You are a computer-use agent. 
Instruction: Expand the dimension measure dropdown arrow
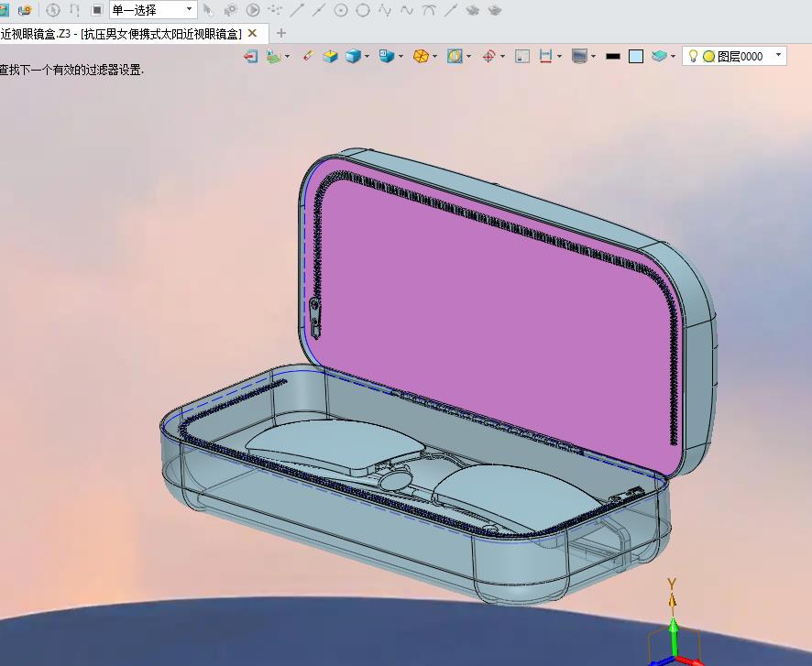[x=560, y=56]
